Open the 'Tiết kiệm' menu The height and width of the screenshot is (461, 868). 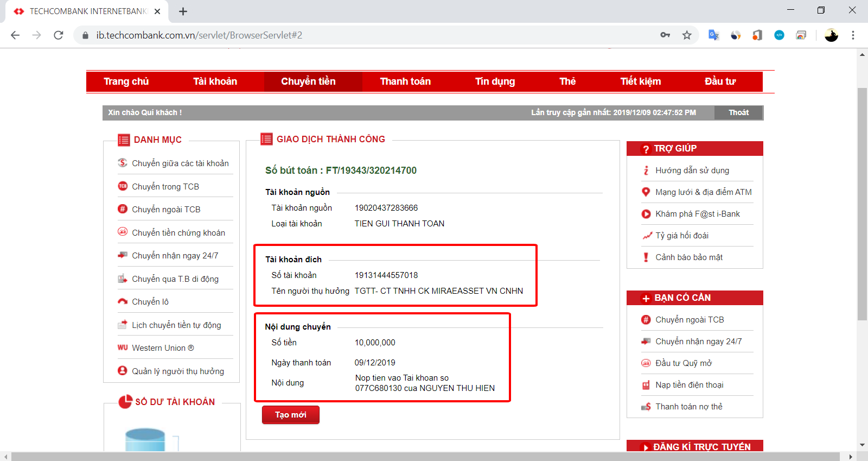(641, 81)
